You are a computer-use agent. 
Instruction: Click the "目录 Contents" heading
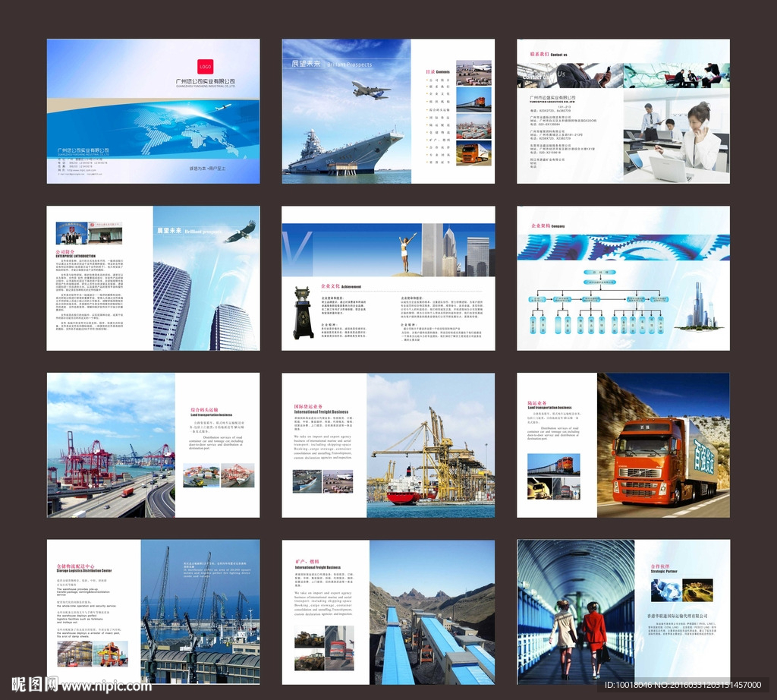coord(438,72)
